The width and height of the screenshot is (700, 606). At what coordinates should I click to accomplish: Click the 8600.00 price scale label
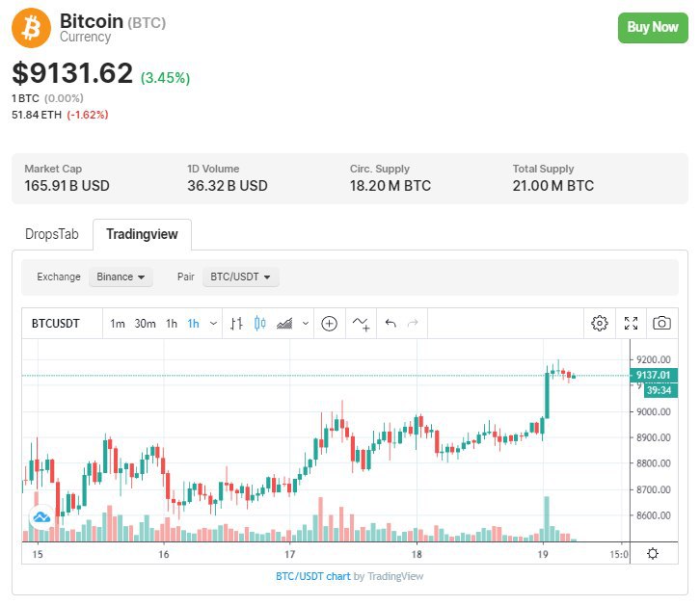coord(654,515)
